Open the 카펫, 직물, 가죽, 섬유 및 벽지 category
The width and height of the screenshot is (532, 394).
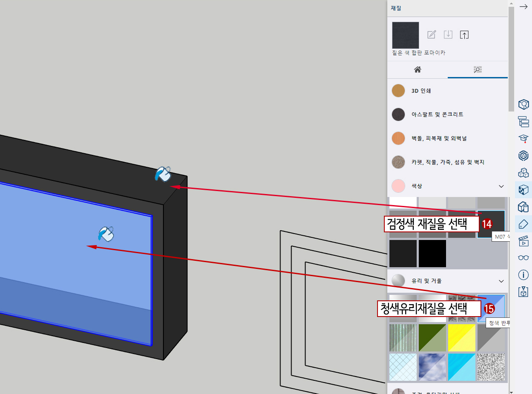coord(448,162)
